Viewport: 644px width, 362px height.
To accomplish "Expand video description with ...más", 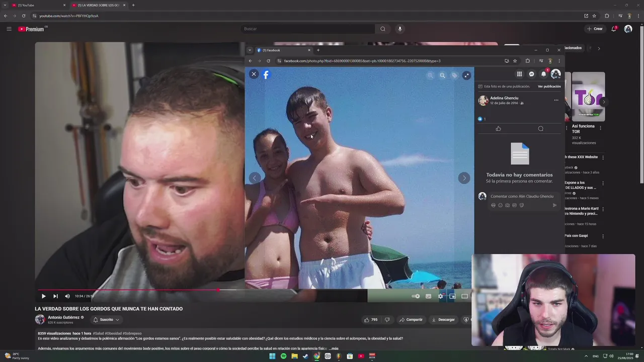I will pyautogui.click(x=334, y=348).
